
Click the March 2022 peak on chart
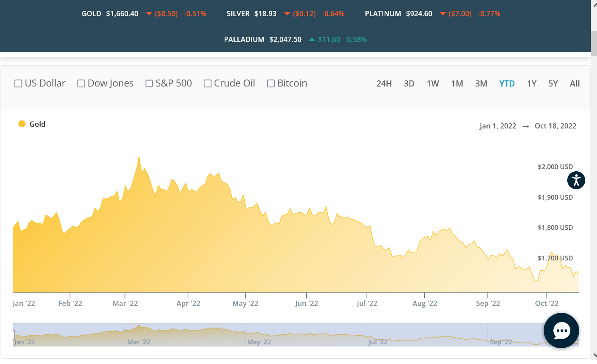pyautogui.click(x=139, y=156)
